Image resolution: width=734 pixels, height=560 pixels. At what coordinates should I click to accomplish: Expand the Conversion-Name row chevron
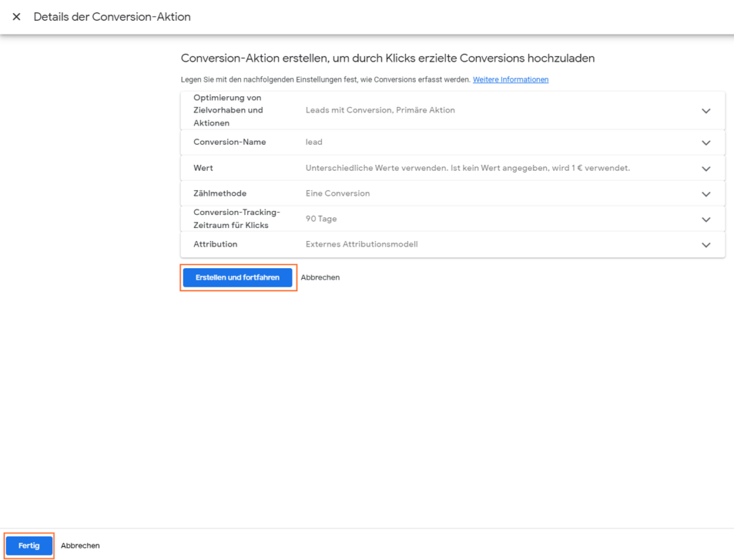coord(706,143)
